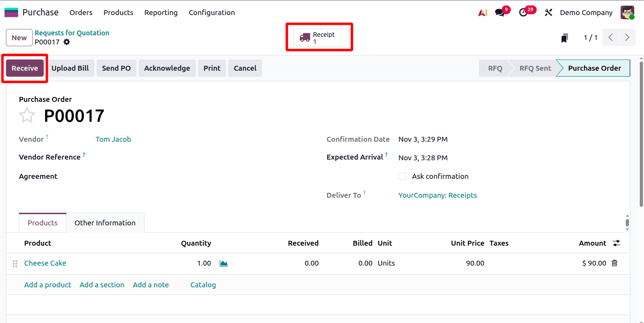This screenshot has height=323, width=644.
Task: Switch to the Other Information tab
Action: tap(105, 223)
